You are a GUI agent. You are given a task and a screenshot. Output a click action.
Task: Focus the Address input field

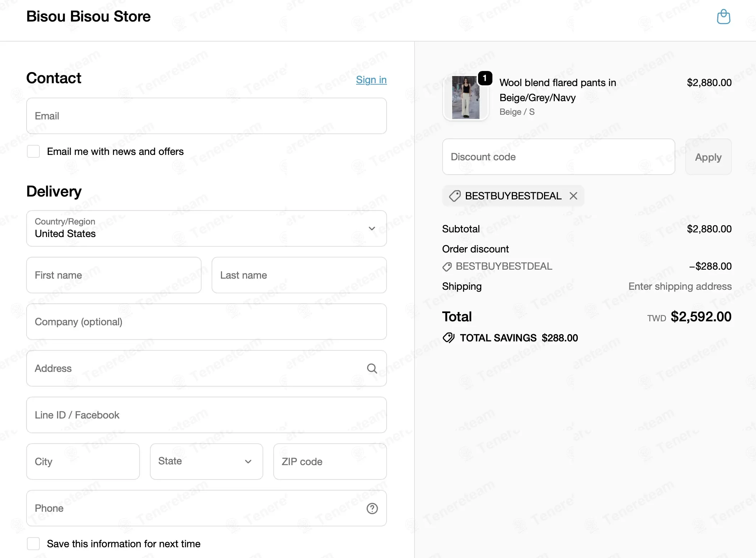[207, 368]
